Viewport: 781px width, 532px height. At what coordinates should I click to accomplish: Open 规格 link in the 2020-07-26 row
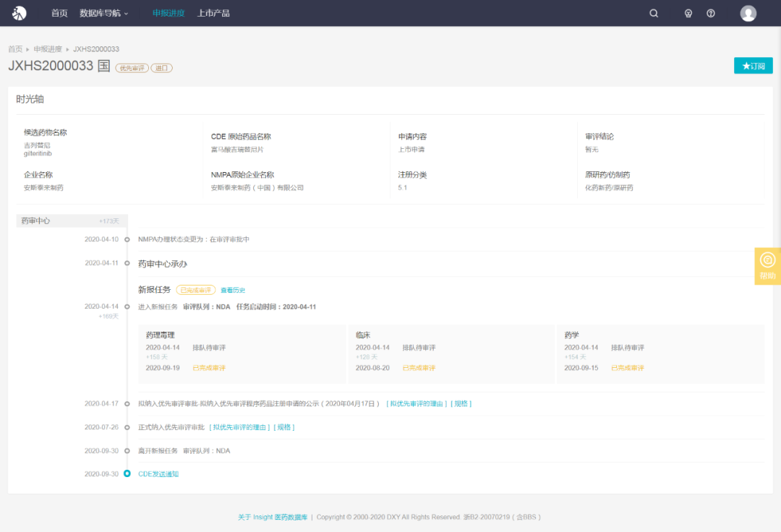coord(284,427)
